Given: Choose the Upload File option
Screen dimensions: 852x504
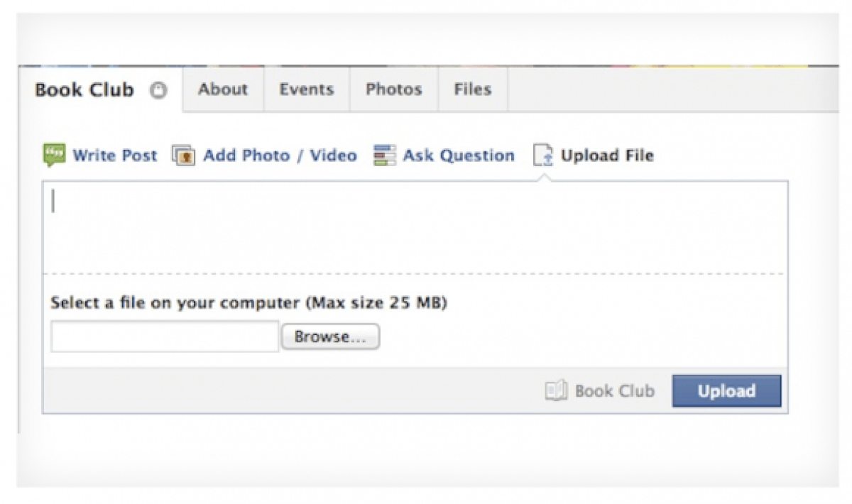Looking at the screenshot, I should [607, 155].
